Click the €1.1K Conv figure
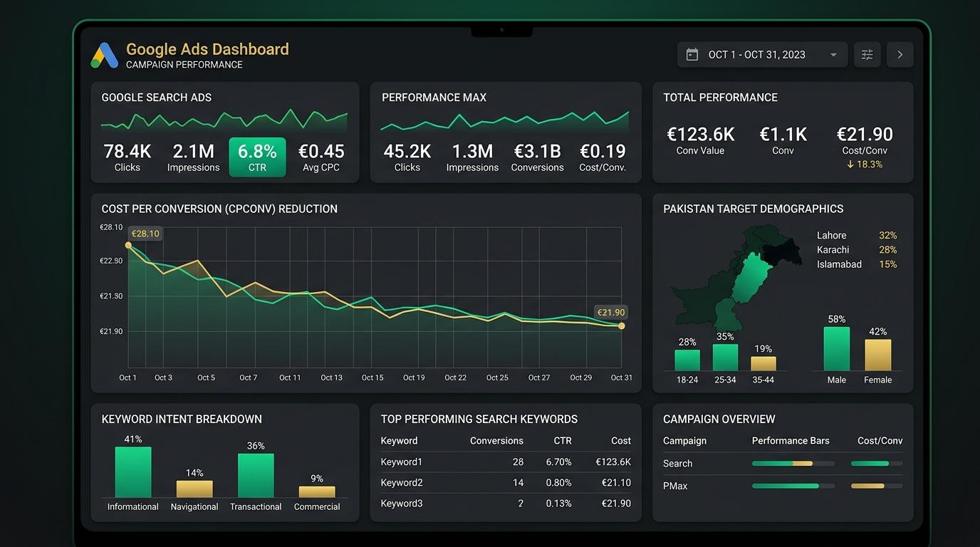 click(x=783, y=140)
